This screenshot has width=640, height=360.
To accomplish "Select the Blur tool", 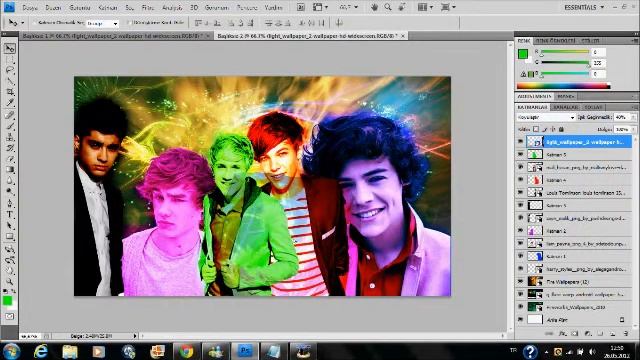I will tap(10, 181).
